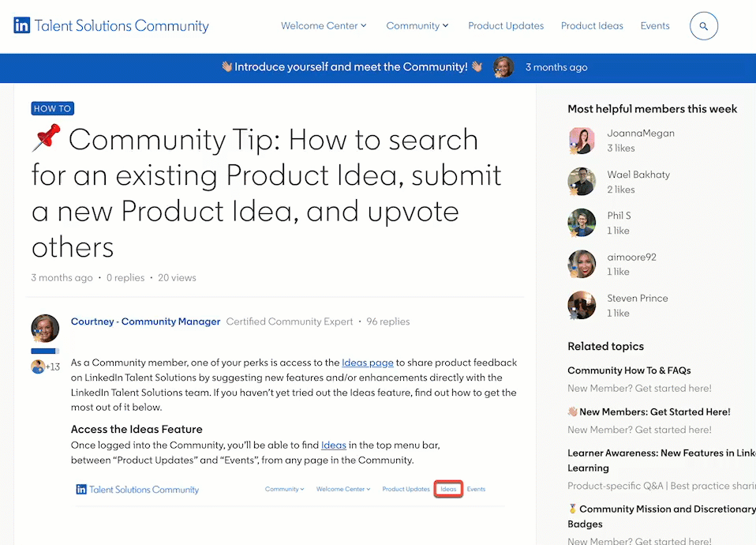Open Steven Prince profile name
Viewport: 756px width, 545px height.
(x=638, y=298)
